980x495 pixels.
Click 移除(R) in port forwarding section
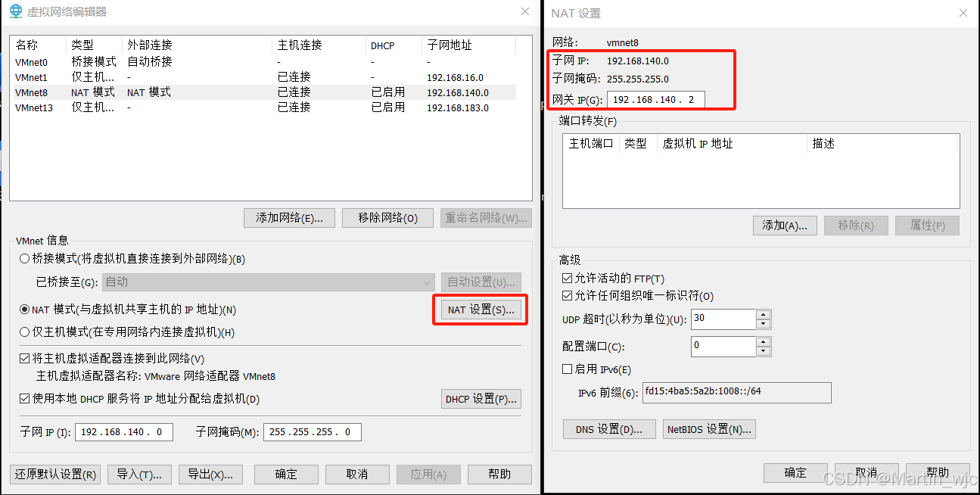coord(856,226)
